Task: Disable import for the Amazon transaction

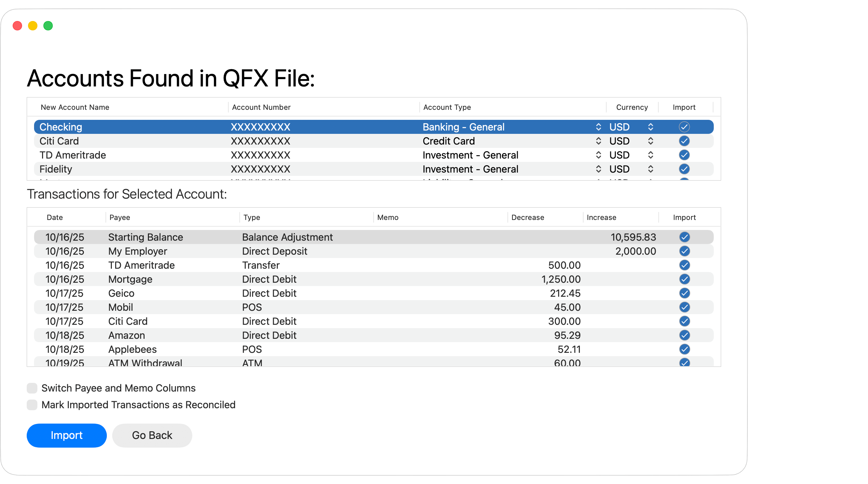Action: tap(685, 335)
